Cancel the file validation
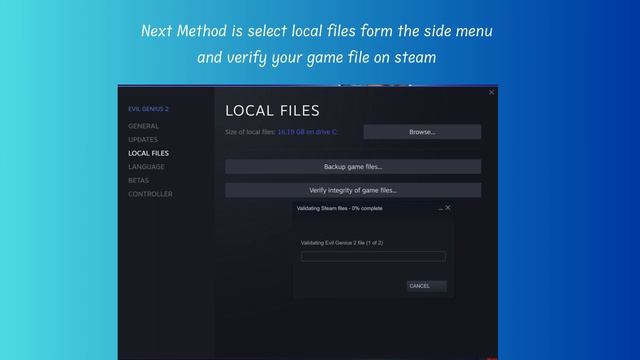The height and width of the screenshot is (360, 640). pyautogui.click(x=426, y=286)
